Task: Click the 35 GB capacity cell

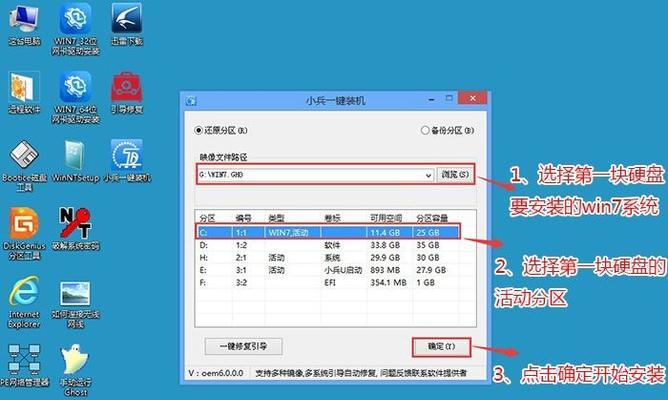Action: tap(428, 245)
